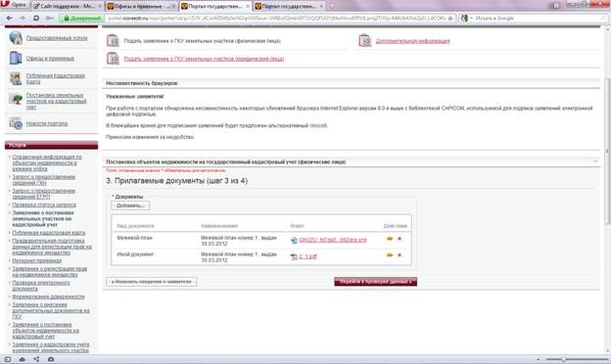611x364 pixels.
Task: Delete the 'Иной документ' row with red X
Action: pyautogui.click(x=399, y=255)
